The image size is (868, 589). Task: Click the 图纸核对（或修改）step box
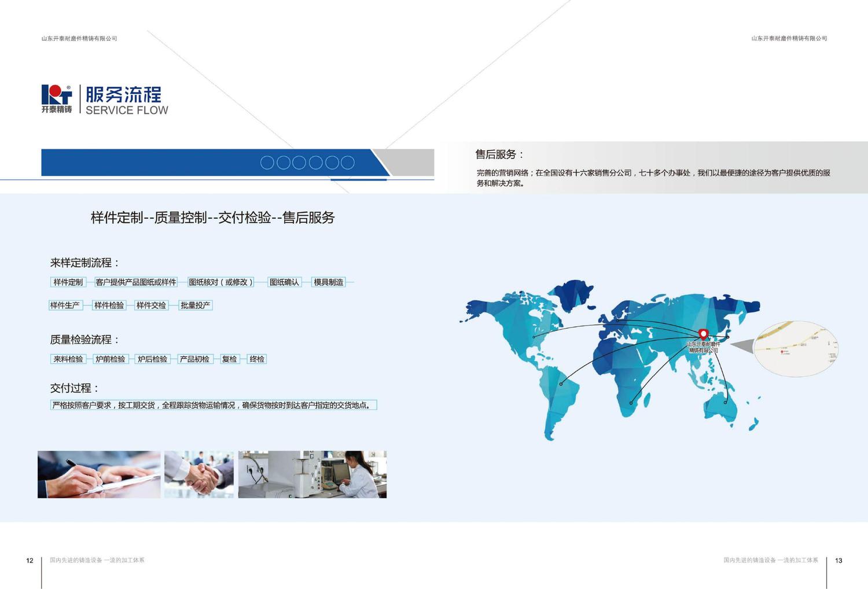[x=221, y=282]
